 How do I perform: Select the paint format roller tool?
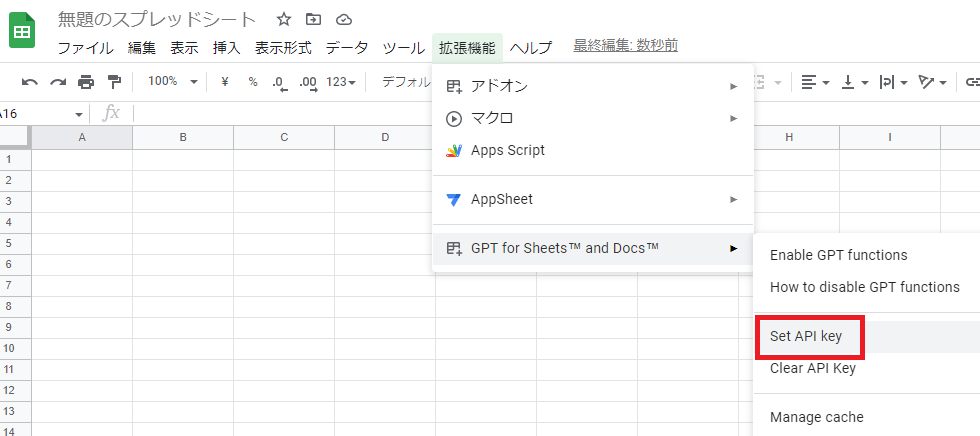pyautogui.click(x=114, y=82)
